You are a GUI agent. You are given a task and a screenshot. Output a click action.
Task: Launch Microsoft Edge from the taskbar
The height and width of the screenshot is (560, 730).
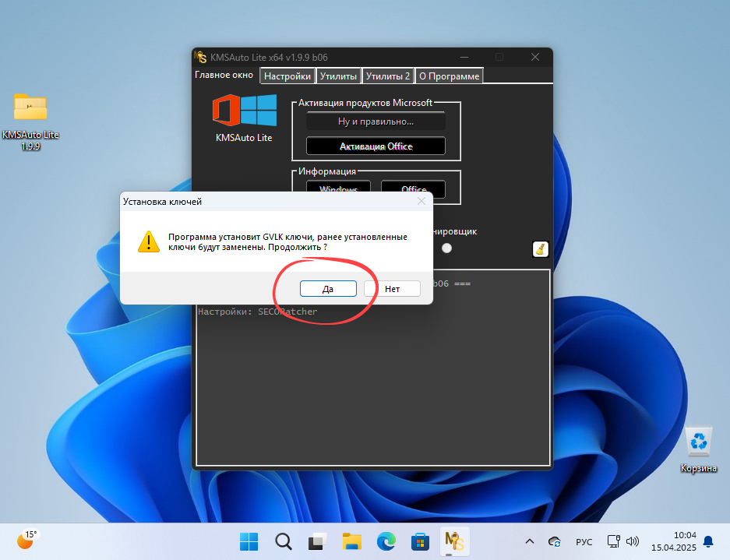386,541
